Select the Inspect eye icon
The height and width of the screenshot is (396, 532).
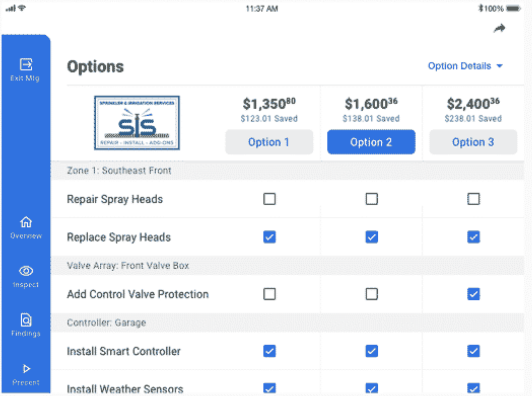pyautogui.click(x=26, y=271)
